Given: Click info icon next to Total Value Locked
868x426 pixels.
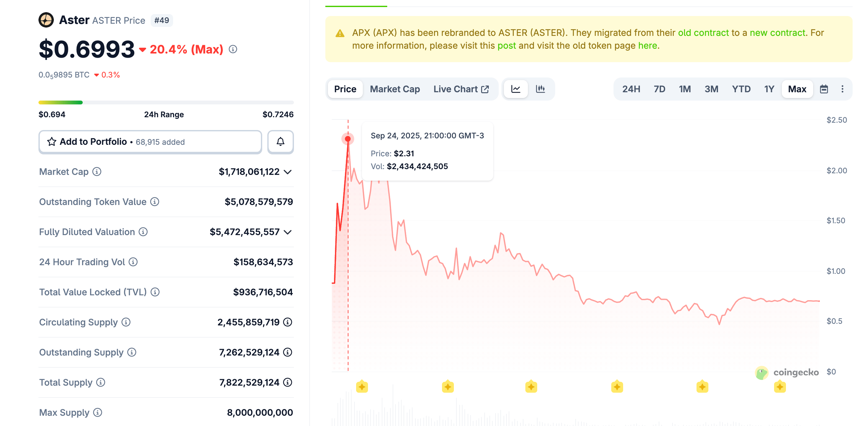Looking at the screenshot, I should [x=155, y=292].
